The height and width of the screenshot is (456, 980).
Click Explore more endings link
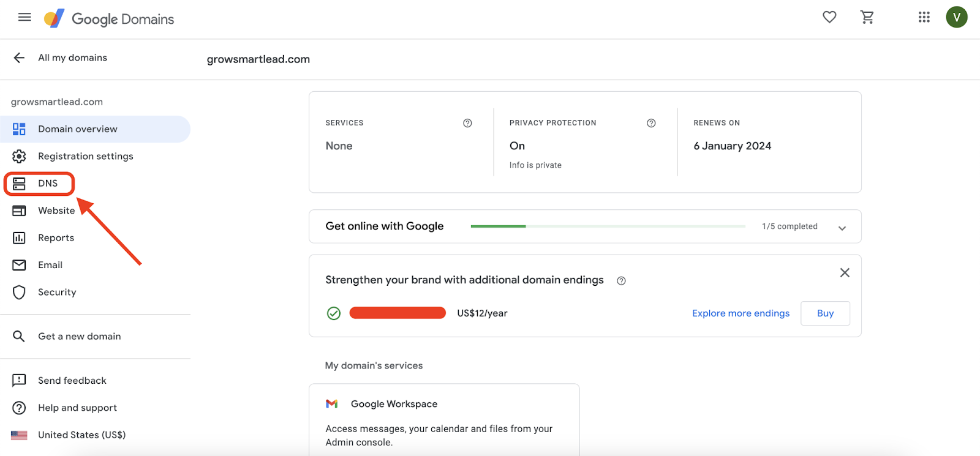[x=741, y=313]
